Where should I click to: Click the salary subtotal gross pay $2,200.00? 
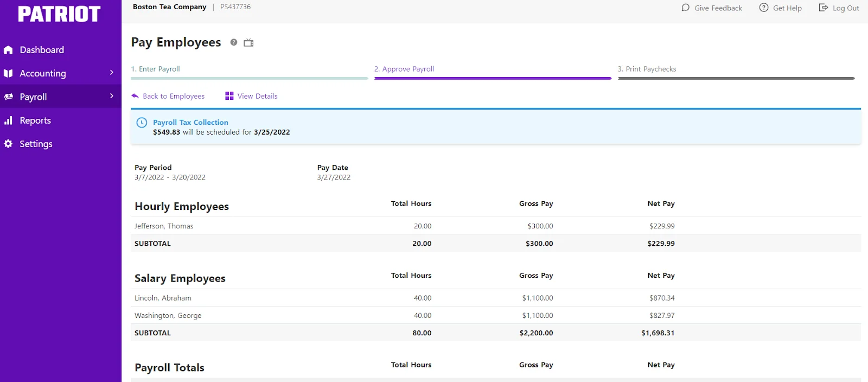click(536, 333)
